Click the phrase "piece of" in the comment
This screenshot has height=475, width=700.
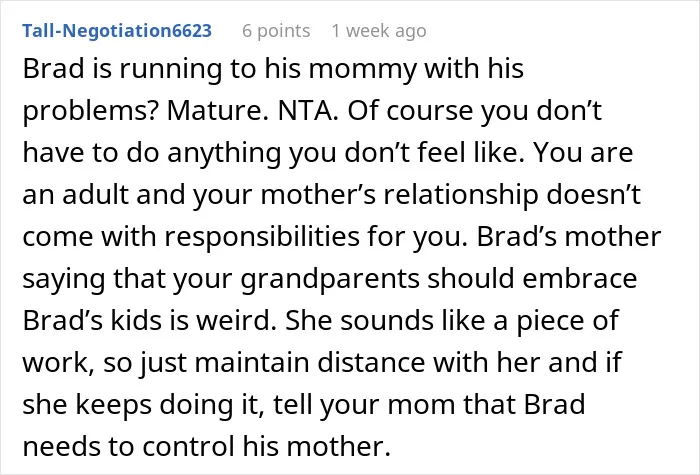[567, 321]
